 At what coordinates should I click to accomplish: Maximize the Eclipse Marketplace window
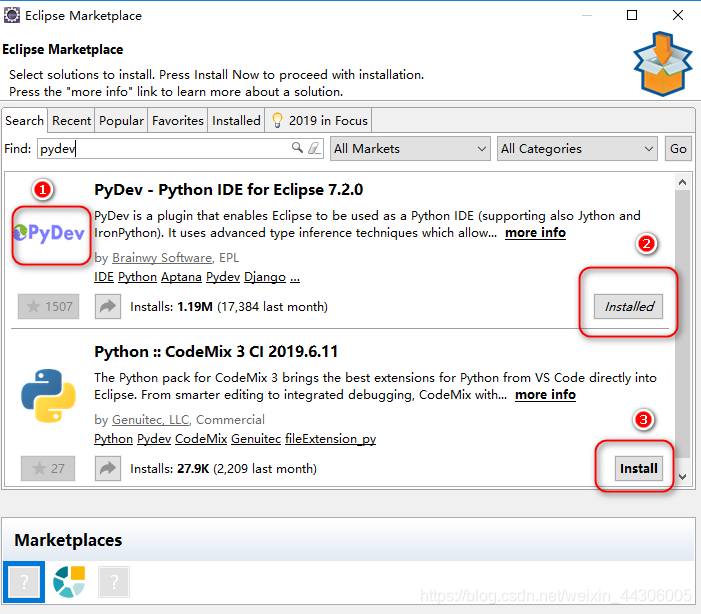coord(632,15)
